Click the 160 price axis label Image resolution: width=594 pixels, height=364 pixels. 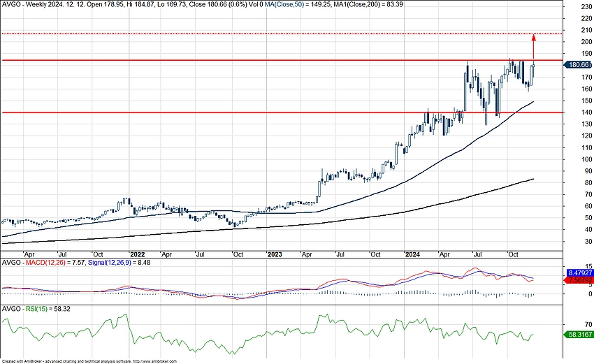tap(587, 89)
